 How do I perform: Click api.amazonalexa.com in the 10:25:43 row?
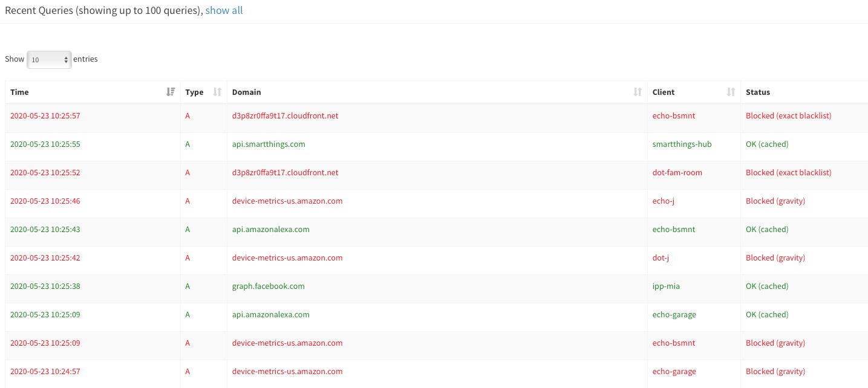coord(271,229)
